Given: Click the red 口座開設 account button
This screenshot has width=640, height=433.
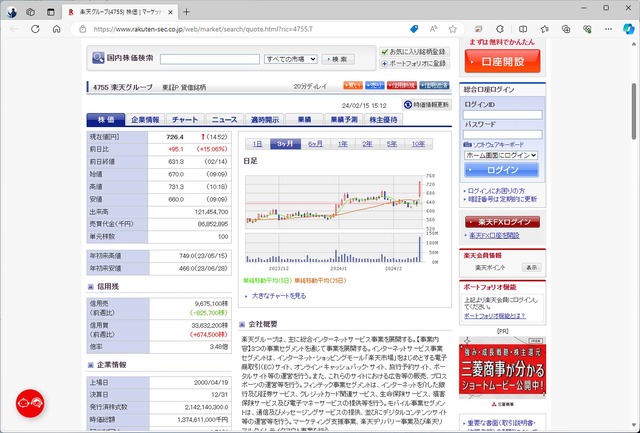Looking at the screenshot, I should click(502, 62).
